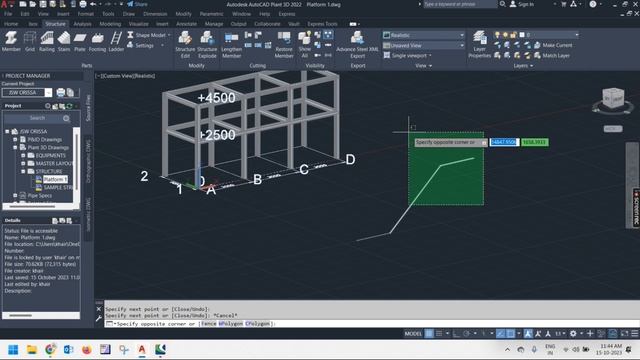Open the Modeling ribbon tab
The width and height of the screenshot is (640, 360).
[110, 24]
